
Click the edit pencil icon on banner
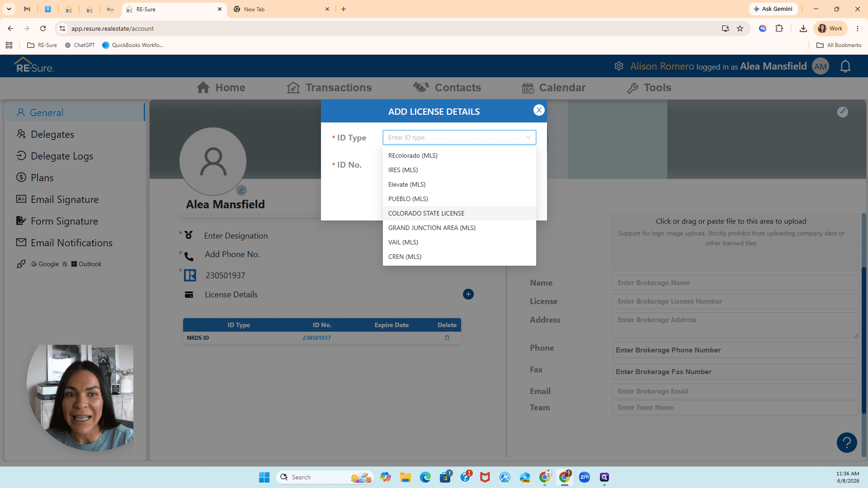pyautogui.click(x=842, y=112)
